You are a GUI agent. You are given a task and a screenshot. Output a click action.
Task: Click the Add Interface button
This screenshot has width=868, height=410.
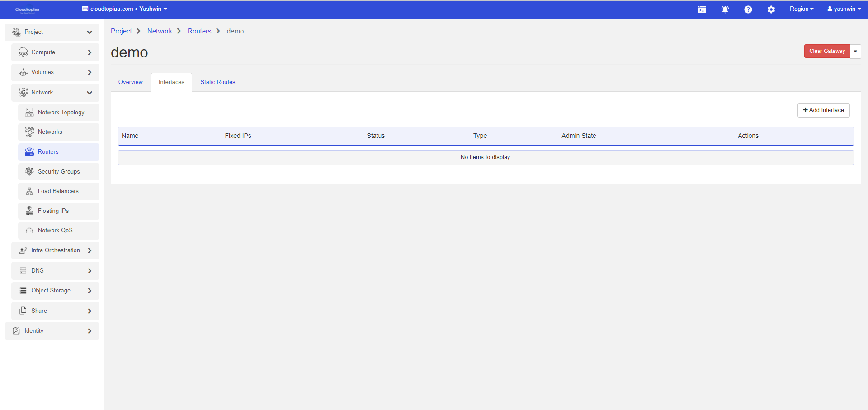tap(823, 110)
